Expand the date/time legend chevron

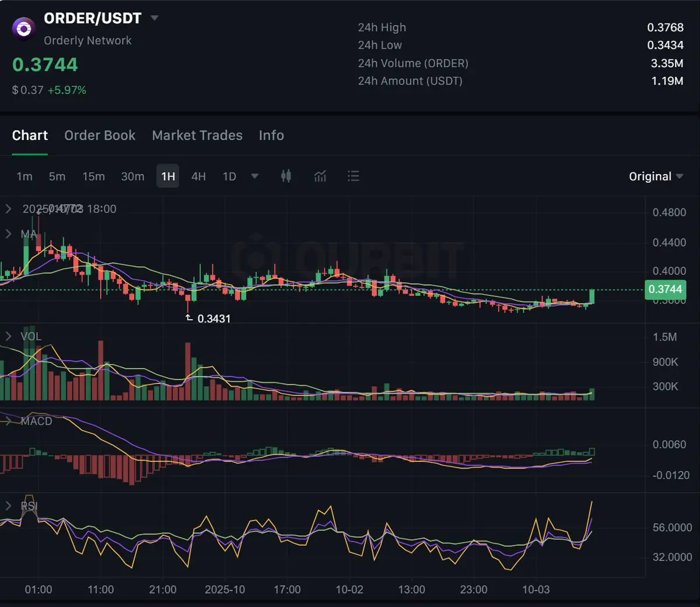tap(8, 208)
